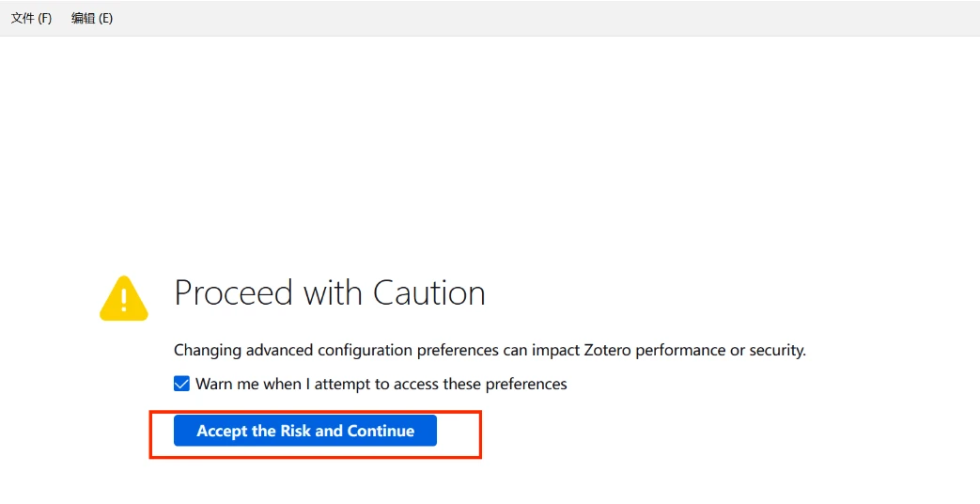Click "these preferences" in checkbox label
Image resolution: width=980 pixels, height=504 pixels.
(x=505, y=384)
